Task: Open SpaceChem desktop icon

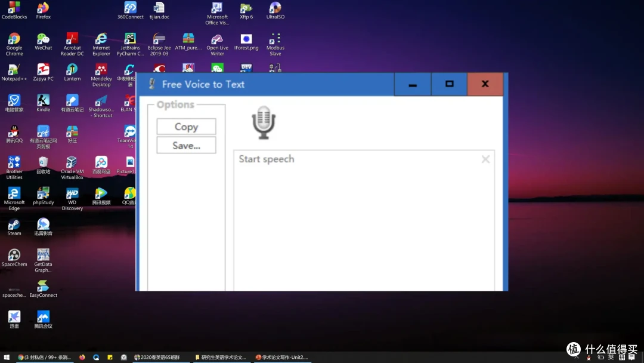Action: pyautogui.click(x=14, y=258)
